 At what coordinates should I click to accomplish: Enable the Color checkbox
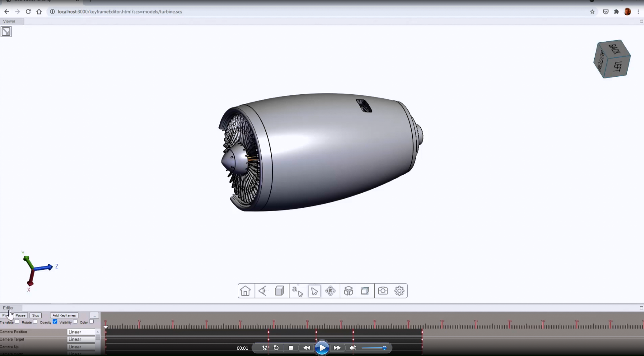pyautogui.click(x=91, y=322)
